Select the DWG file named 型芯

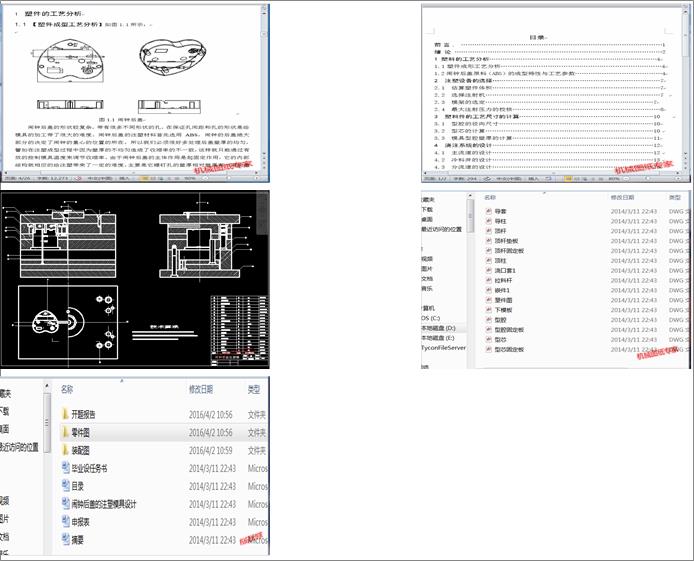pos(500,340)
